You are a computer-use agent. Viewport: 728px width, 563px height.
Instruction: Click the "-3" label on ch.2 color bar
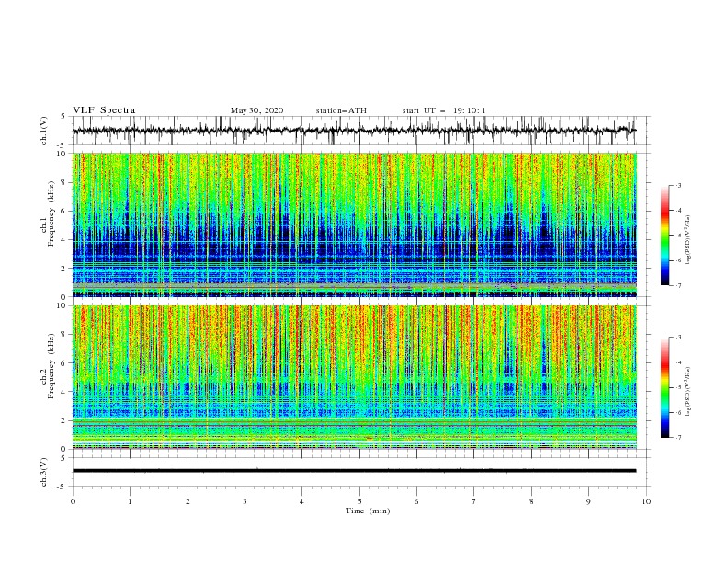point(677,338)
